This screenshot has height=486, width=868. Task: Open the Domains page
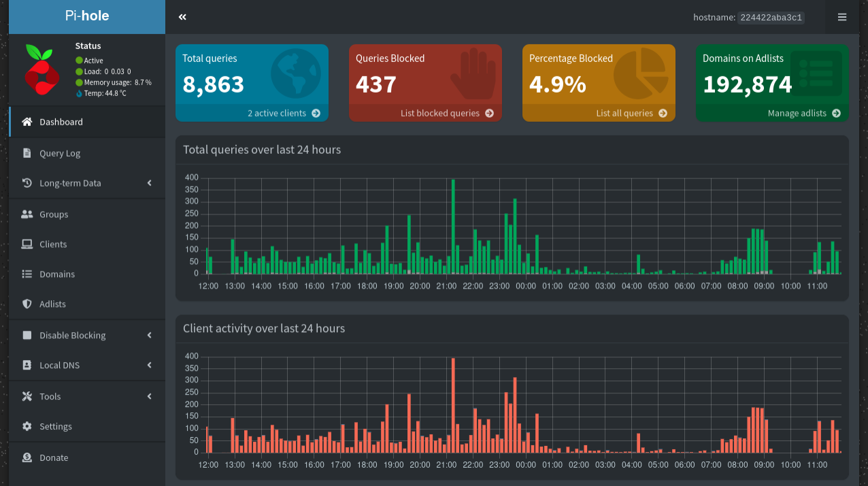click(58, 274)
